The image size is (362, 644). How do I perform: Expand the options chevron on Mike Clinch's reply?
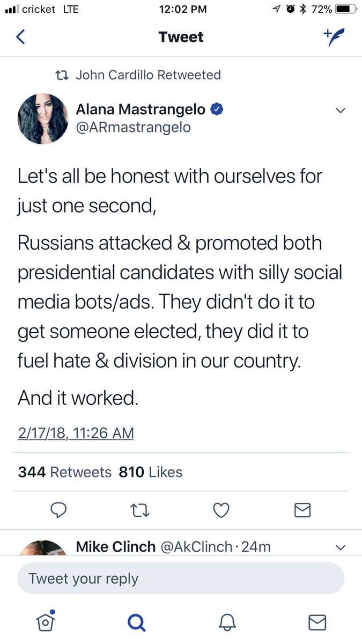click(340, 548)
